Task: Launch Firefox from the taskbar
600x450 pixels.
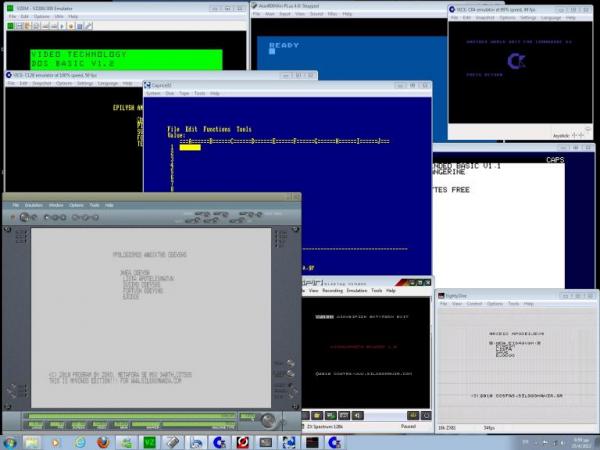Action: [102, 441]
